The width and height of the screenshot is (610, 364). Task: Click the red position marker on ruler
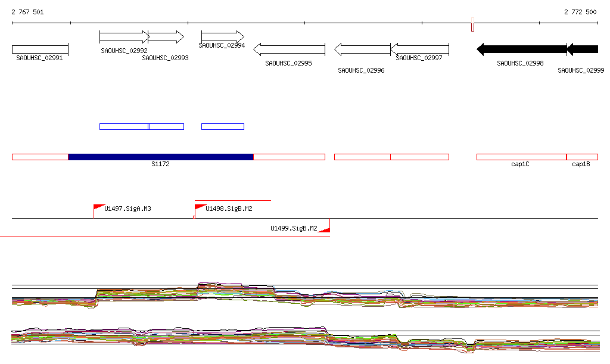coord(472,24)
